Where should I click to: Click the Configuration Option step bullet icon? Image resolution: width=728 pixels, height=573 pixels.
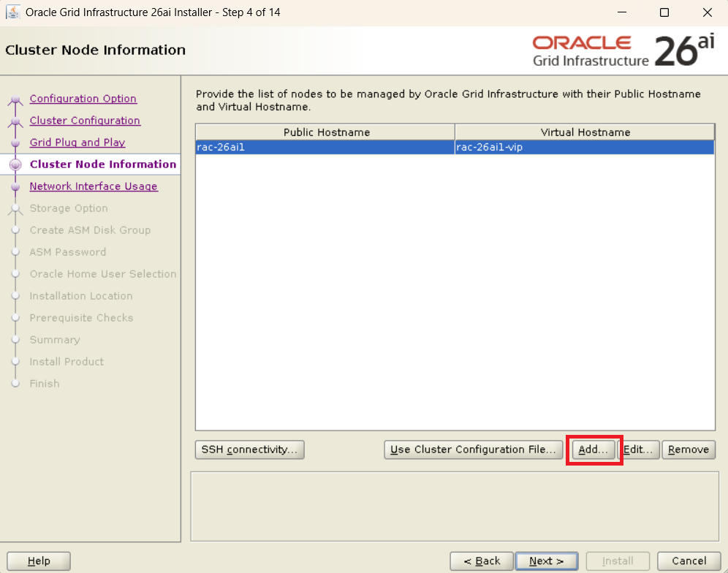tap(15, 100)
